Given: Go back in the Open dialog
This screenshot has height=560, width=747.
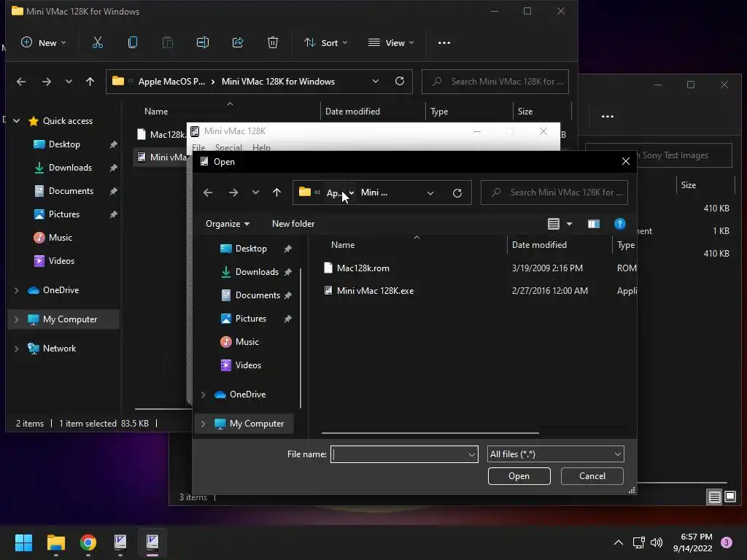Looking at the screenshot, I should tap(208, 192).
